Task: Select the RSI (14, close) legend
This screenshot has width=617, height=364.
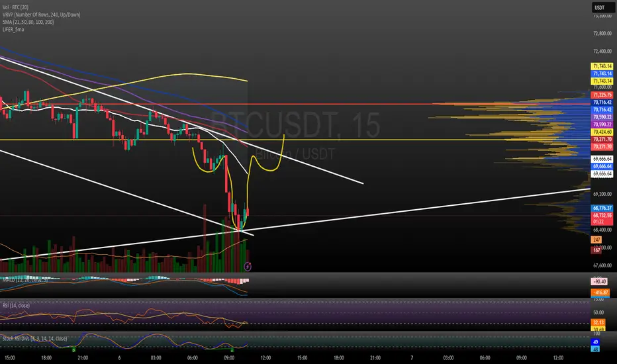Action: click(x=16, y=305)
